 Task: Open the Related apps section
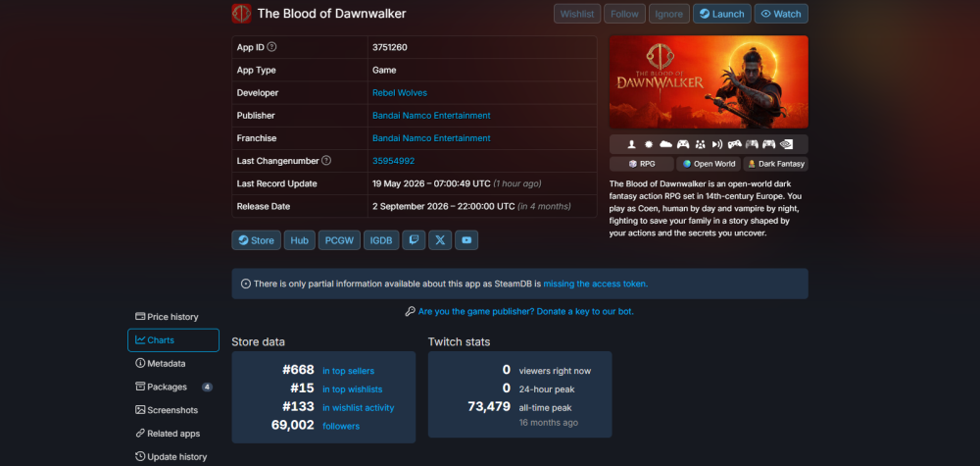pyautogui.click(x=173, y=434)
